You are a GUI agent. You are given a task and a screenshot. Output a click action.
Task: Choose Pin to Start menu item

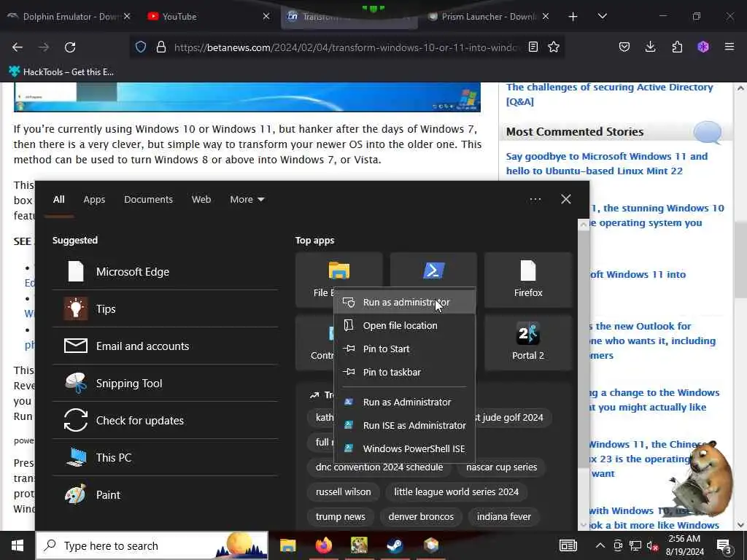(x=404, y=349)
